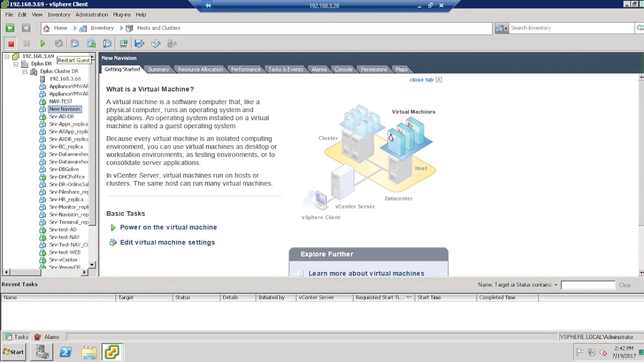Screen dimensions: 644x362
Task: Click the Revert to Snapshot icon
Action: [x=91, y=44]
